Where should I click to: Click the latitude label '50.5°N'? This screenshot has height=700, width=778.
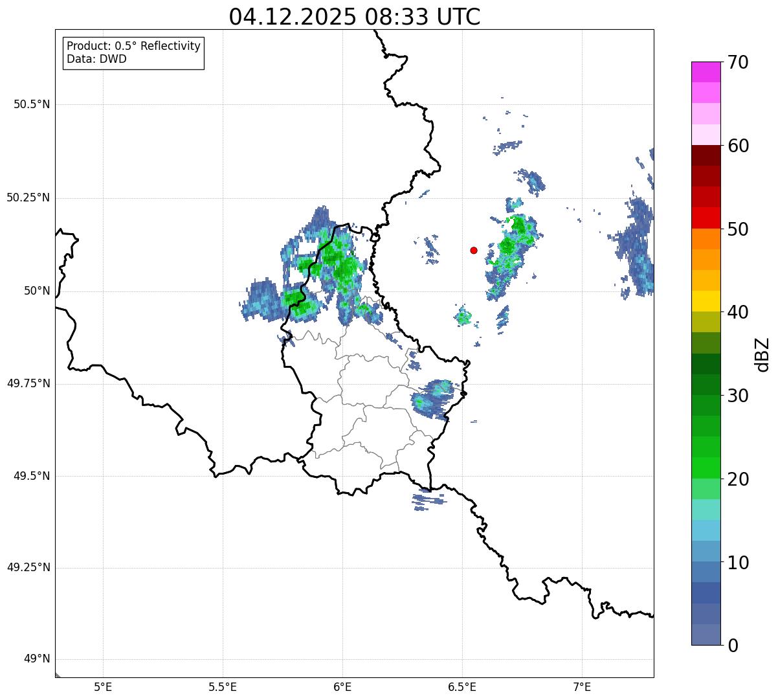point(32,104)
